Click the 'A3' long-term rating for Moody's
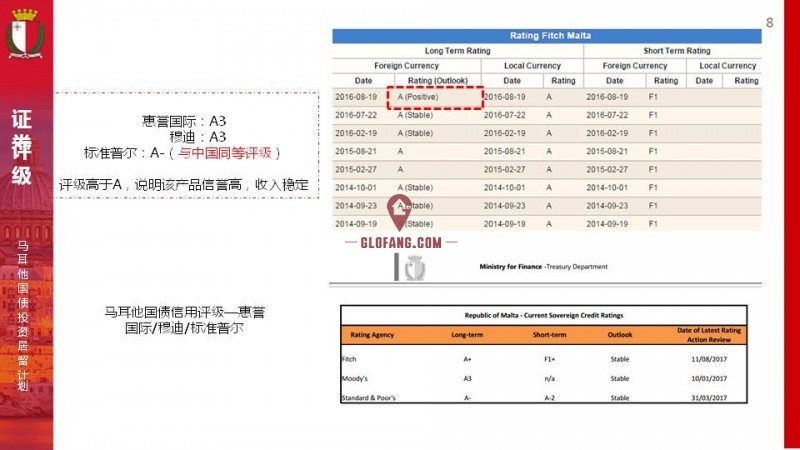The height and width of the screenshot is (450, 800). coord(467,379)
